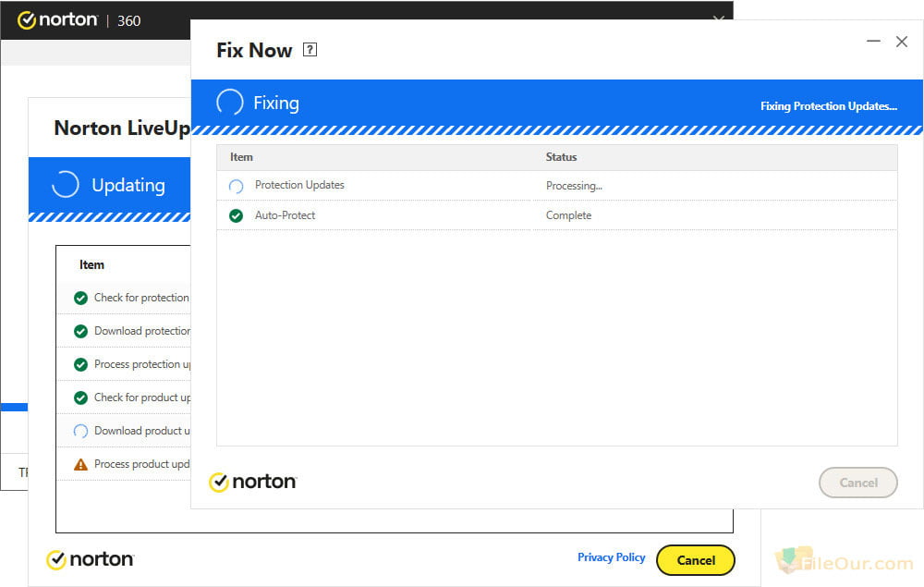The image size is (924, 587).
Task: Click the Norton LiveUpdate window title
Action: (x=122, y=128)
